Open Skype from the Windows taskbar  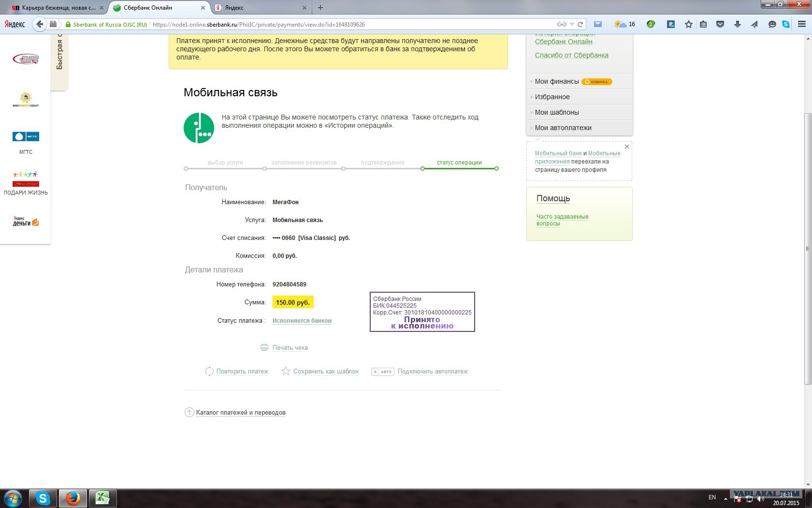tap(43, 498)
